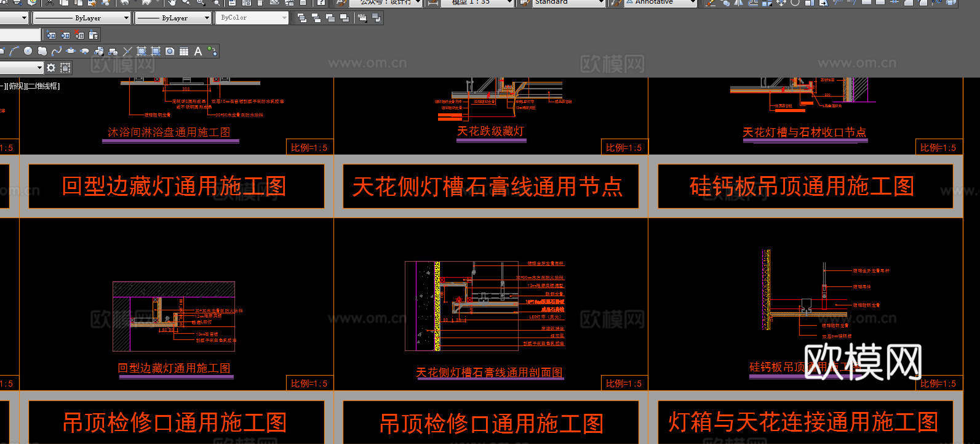Click the Bring to Front draw-order icon

coord(302,18)
